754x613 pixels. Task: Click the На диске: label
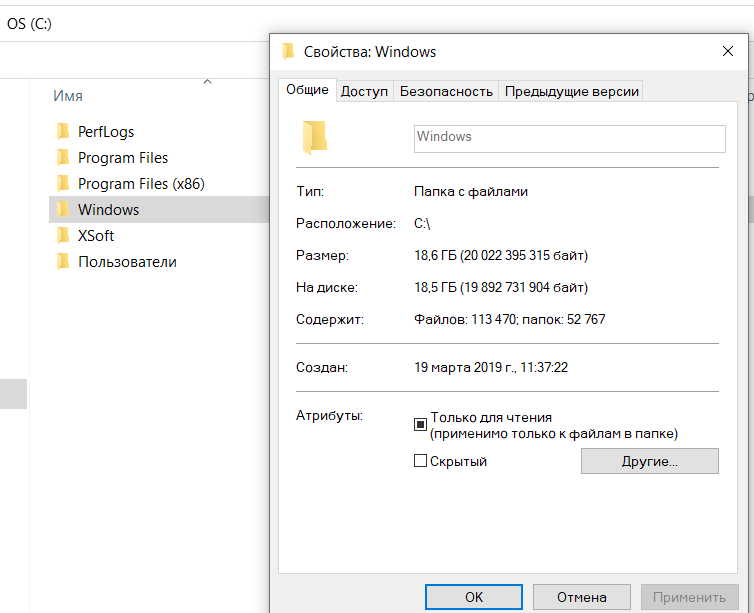tap(327, 288)
